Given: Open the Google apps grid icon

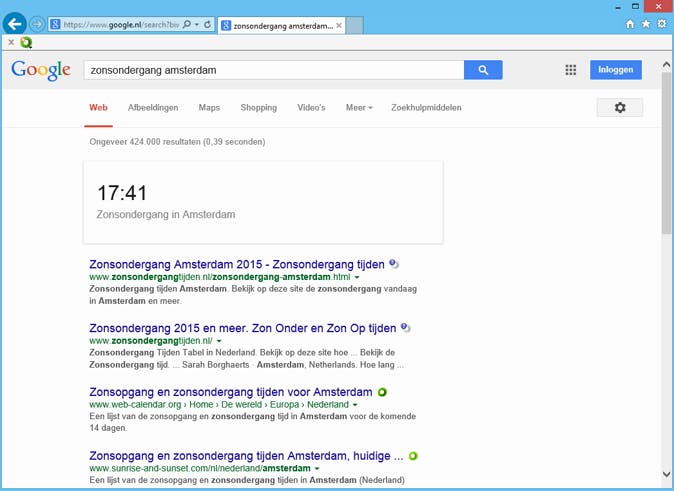Looking at the screenshot, I should pos(570,70).
